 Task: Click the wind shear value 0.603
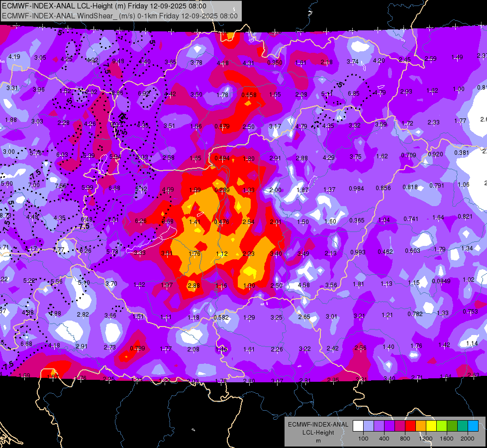coord(412,250)
